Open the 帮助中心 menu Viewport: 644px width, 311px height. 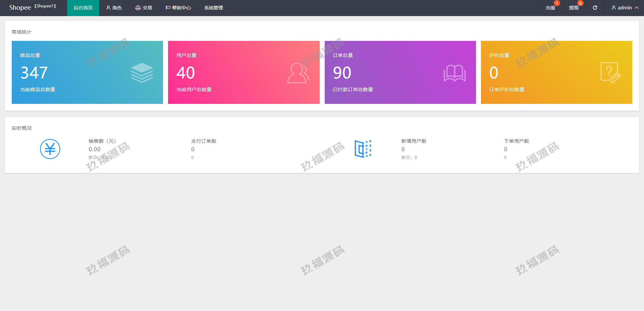[178, 8]
